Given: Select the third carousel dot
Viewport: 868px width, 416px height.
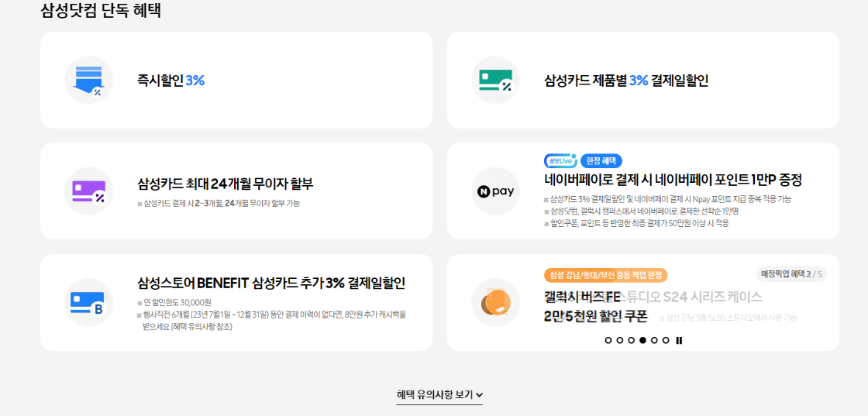Looking at the screenshot, I should click(x=631, y=341).
